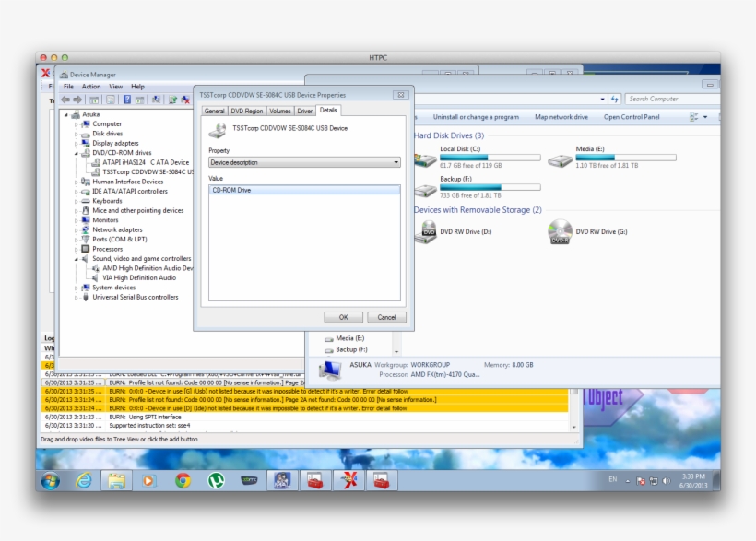Switch to the General tab
756x541 pixels.
point(215,111)
